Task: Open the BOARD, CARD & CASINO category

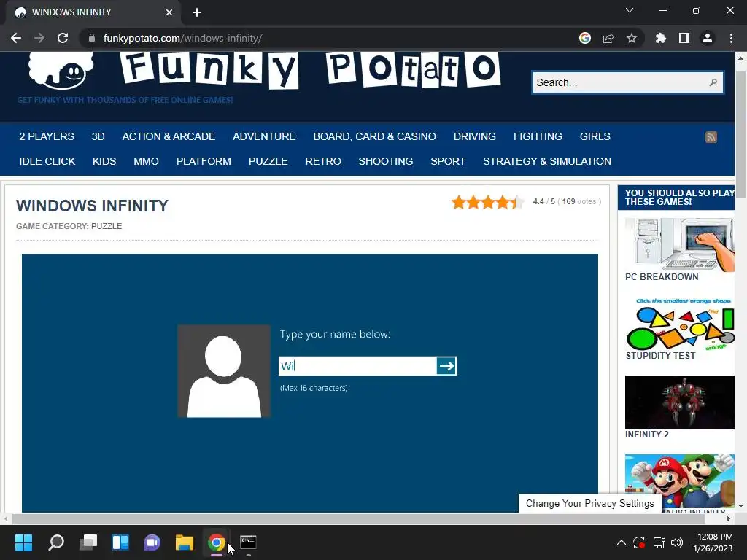Action: 374,136
